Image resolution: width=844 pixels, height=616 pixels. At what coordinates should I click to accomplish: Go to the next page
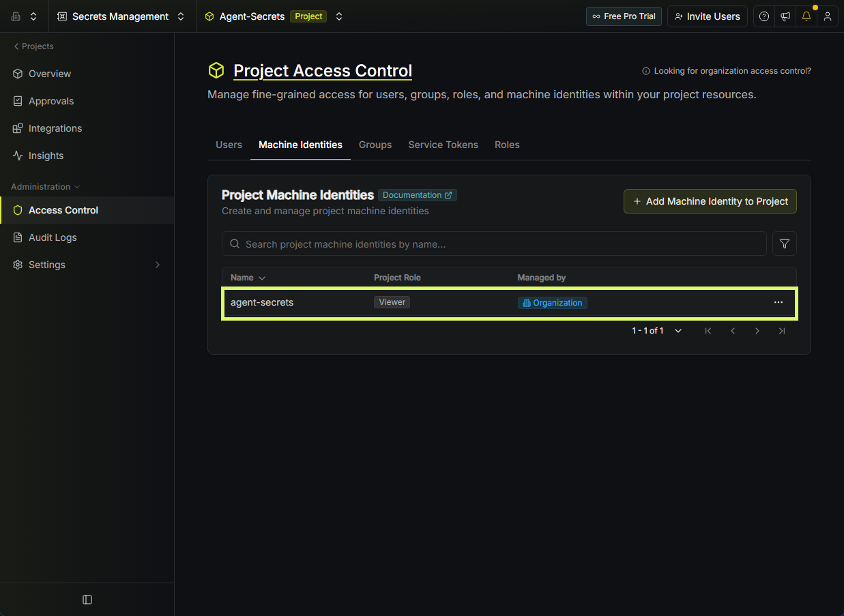757,331
